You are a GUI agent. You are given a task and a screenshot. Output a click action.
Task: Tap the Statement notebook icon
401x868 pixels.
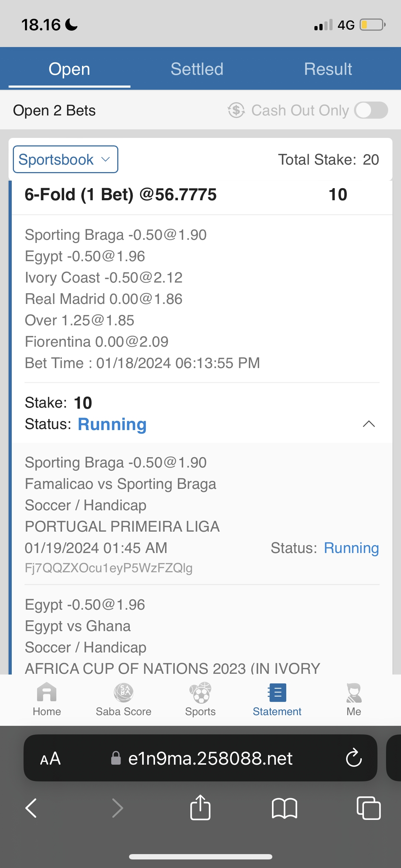[277, 693]
